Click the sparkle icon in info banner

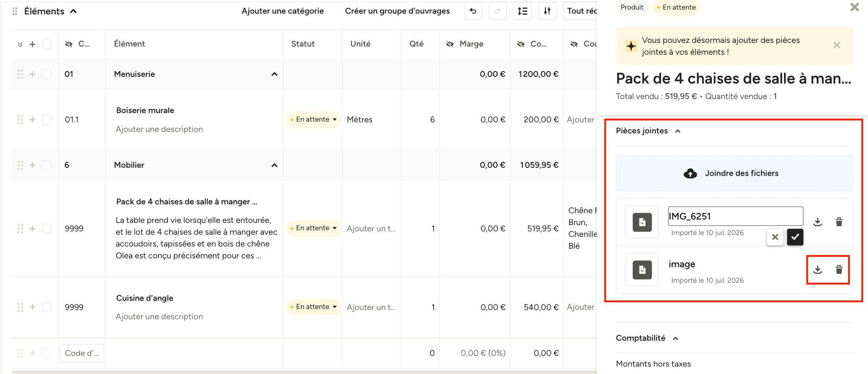point(631,46)
